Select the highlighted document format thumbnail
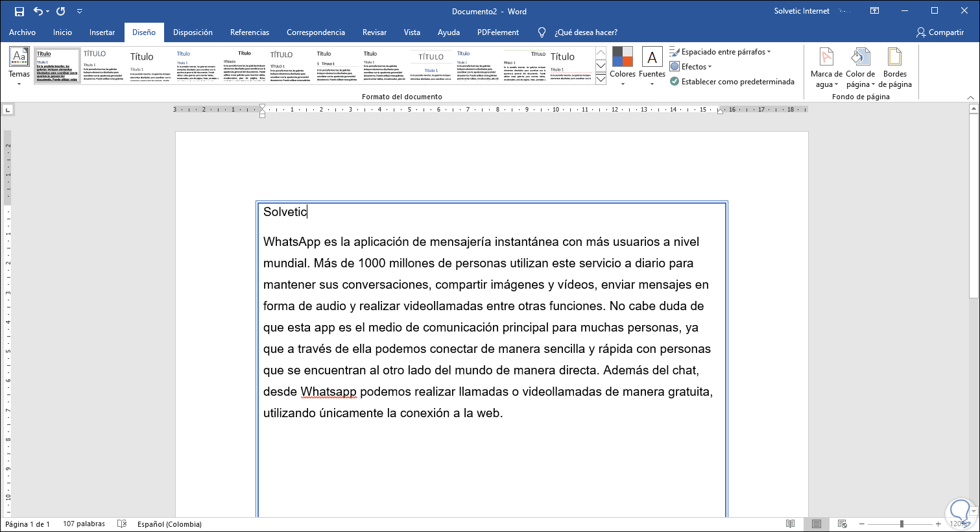The image size is (980, 532). pyautogui.click(x=57, y=66)
